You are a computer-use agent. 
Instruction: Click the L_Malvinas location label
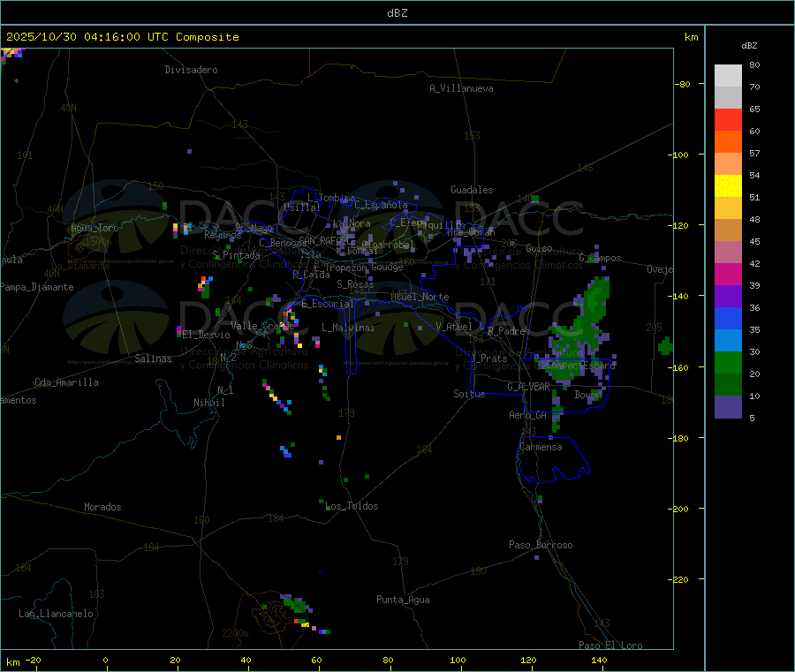tap(348, 328)
